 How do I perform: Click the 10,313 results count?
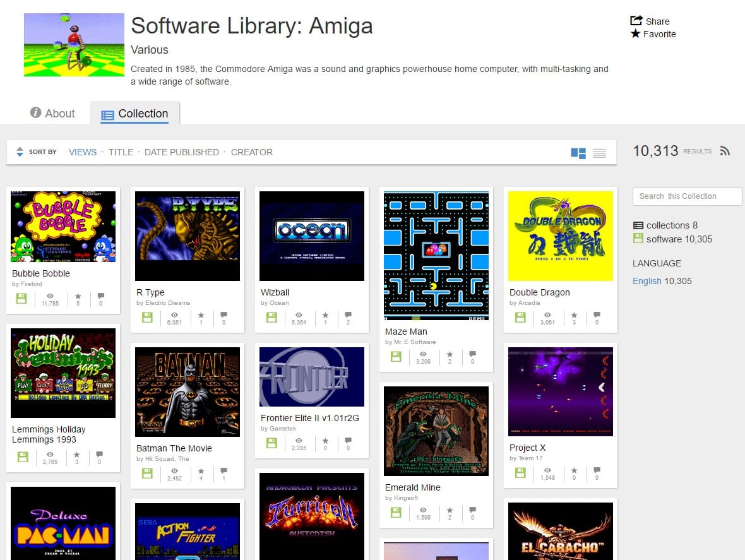[655, 150]
